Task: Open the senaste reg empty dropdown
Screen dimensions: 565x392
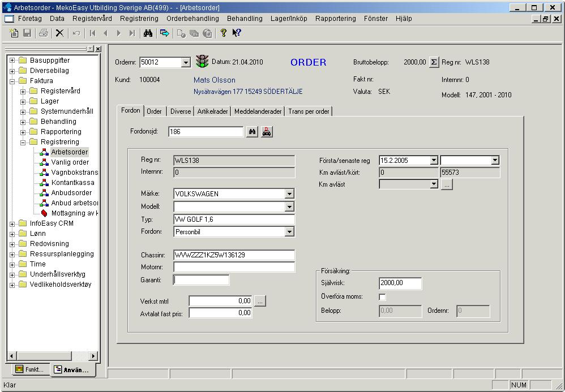Action: 495,161
